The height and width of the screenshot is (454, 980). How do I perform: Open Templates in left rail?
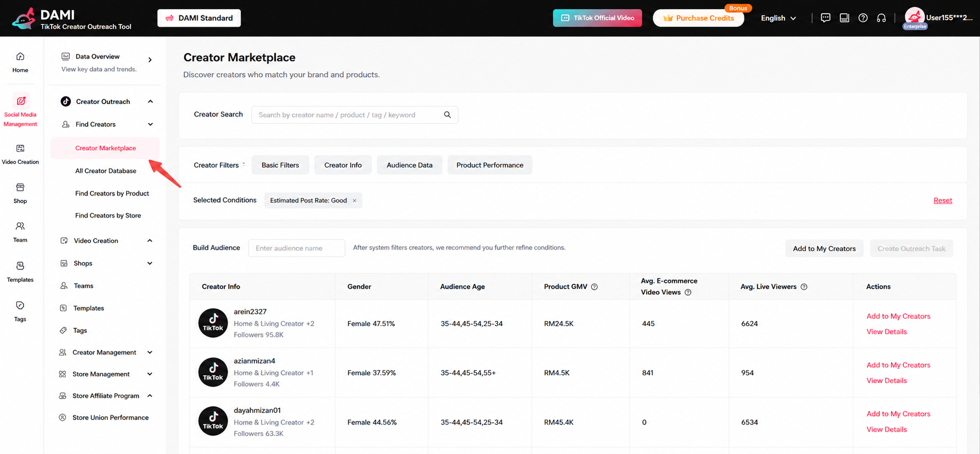20,272
